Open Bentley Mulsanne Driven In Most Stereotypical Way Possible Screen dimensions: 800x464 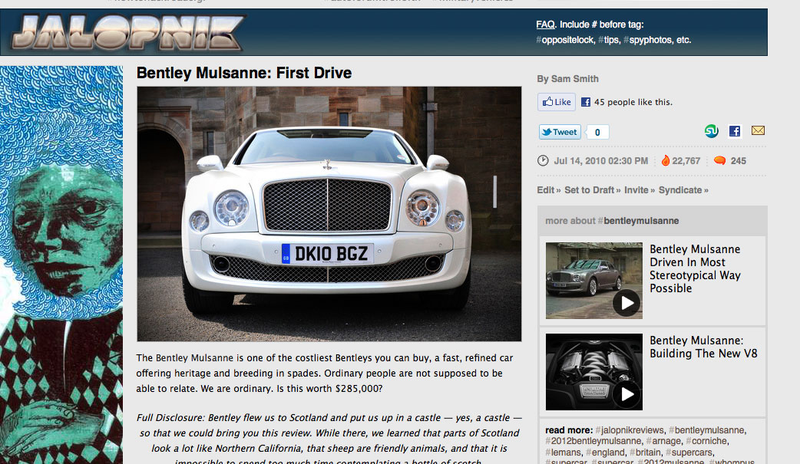695,268
